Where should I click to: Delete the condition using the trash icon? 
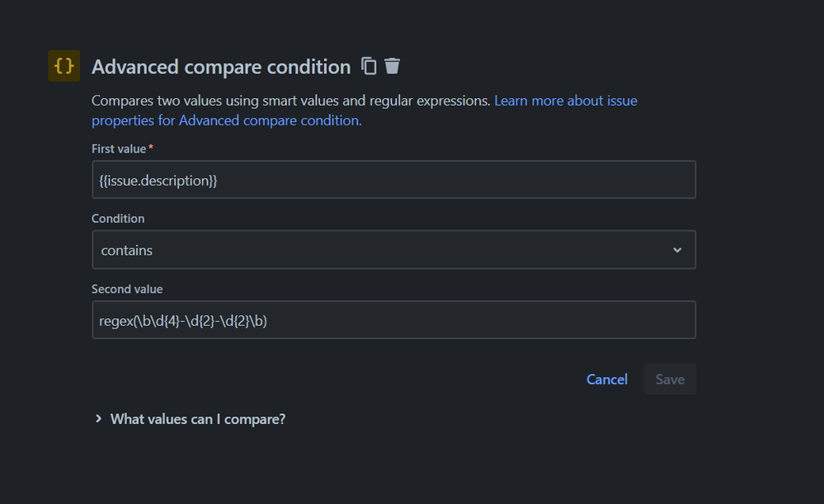(392, 66)
